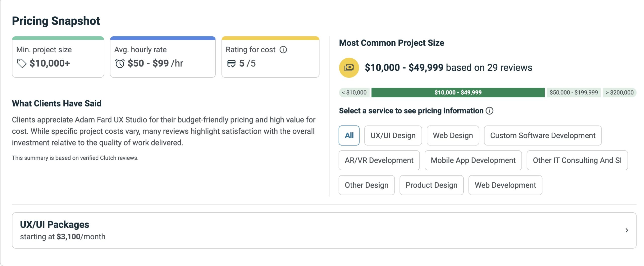Viewport: 644px width, 266px height.
Task: Click the yellow money icon near Most Common Project Size
Action: point(349,67)
